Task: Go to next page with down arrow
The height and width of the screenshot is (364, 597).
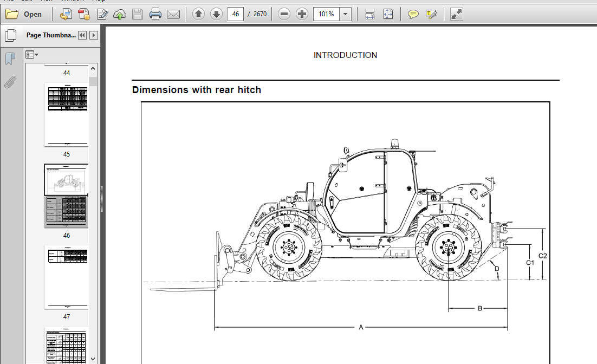Action: [216, 14]
